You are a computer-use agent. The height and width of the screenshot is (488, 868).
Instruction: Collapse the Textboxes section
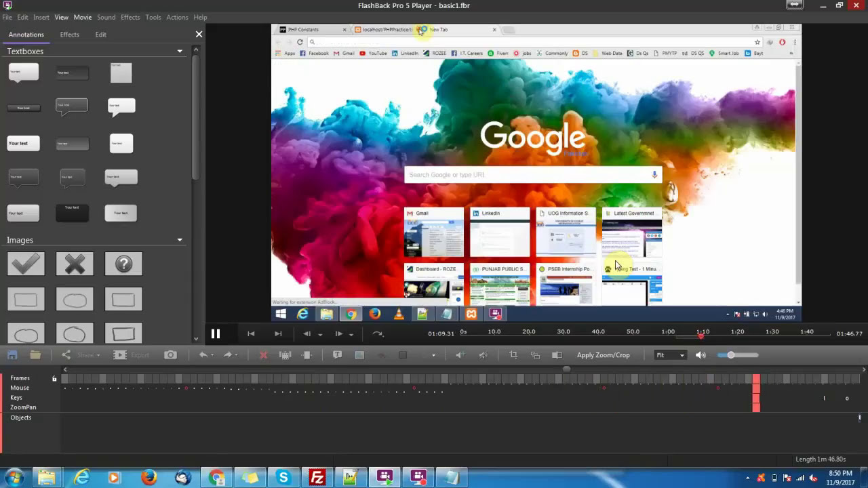tap(180, 51)
